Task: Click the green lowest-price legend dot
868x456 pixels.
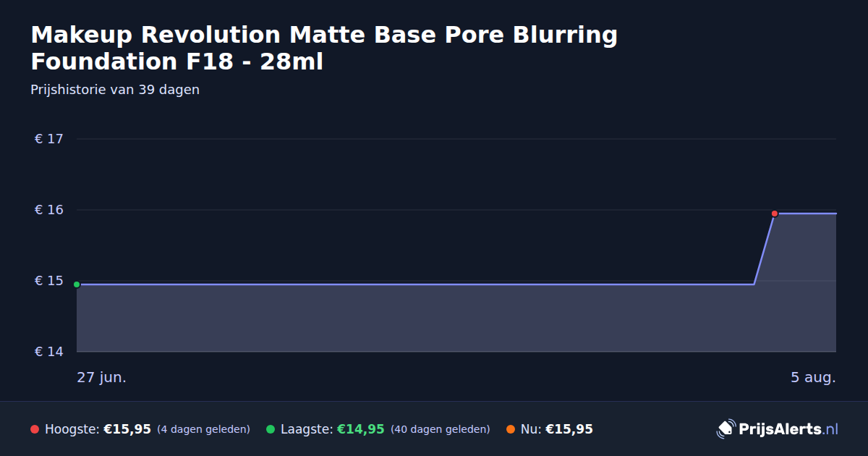Action: (x=271, y=429)
